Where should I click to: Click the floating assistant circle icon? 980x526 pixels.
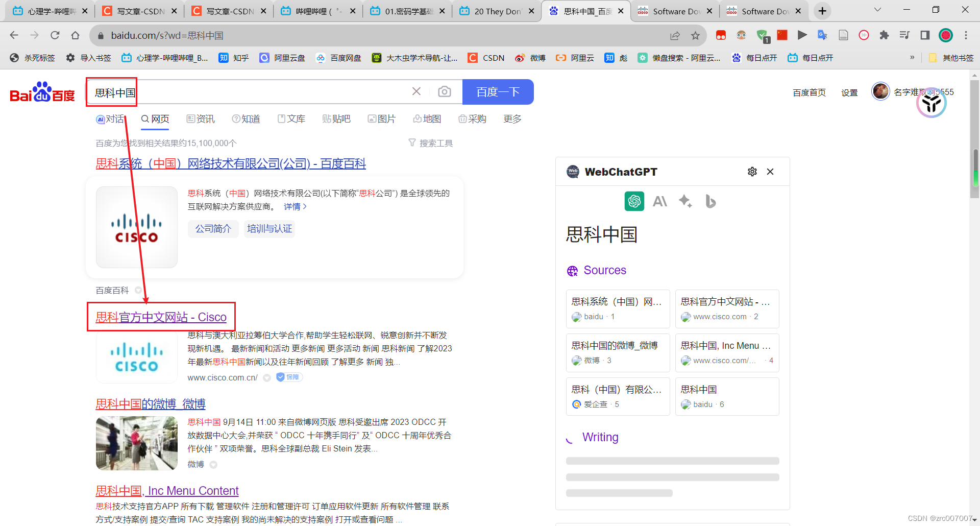[932, 103]
